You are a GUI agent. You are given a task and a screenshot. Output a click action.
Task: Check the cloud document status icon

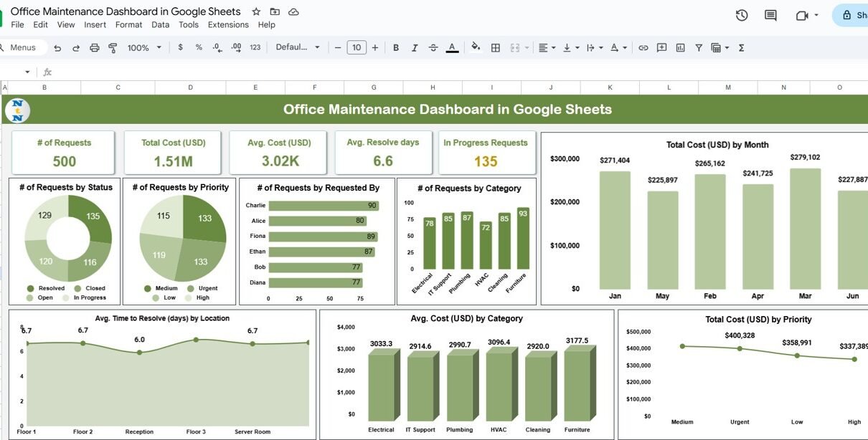point(293,12)
